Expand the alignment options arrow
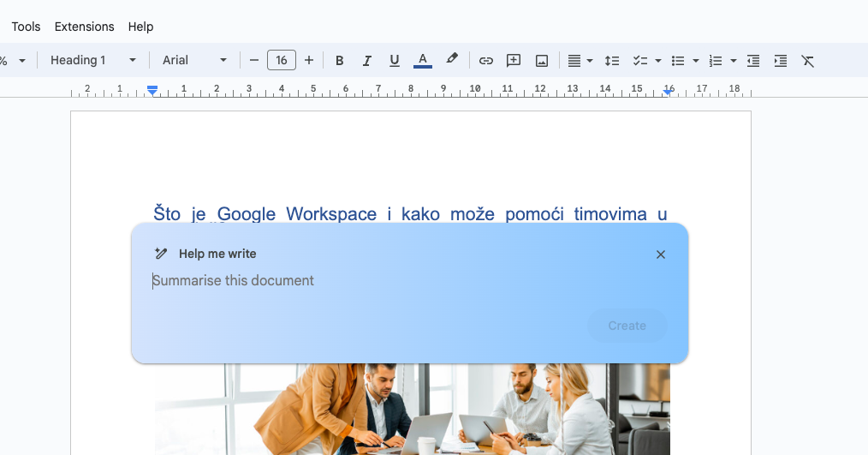Screen dimensions: 868x455 pyautogui.click(x=590, y=61)
